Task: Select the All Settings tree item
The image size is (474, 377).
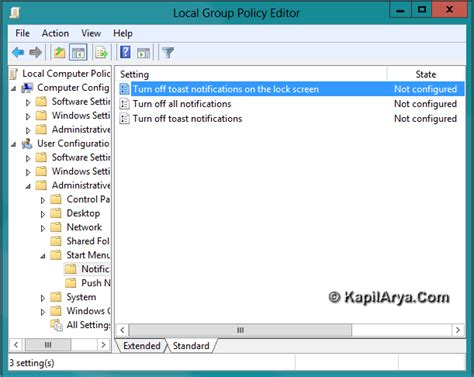Action: tap(88, 325)
